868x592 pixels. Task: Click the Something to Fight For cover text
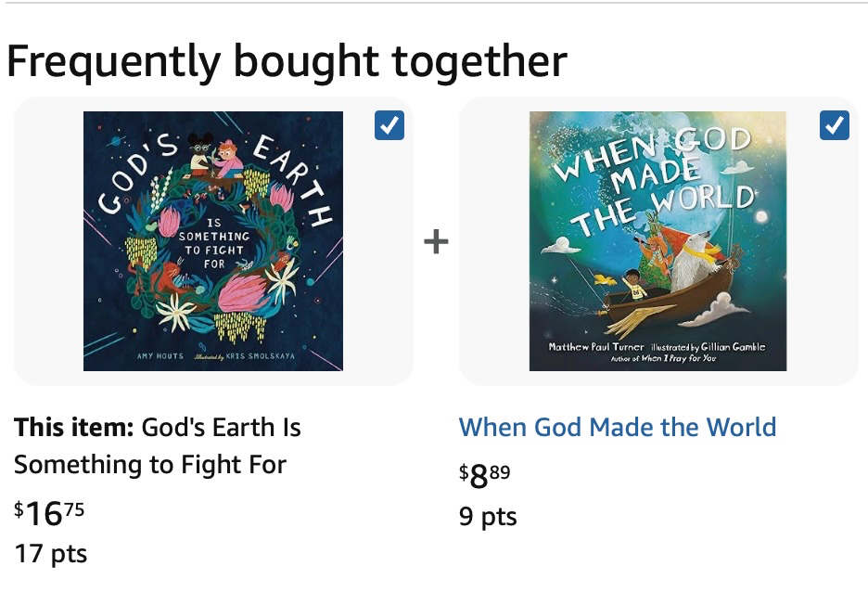213,243
